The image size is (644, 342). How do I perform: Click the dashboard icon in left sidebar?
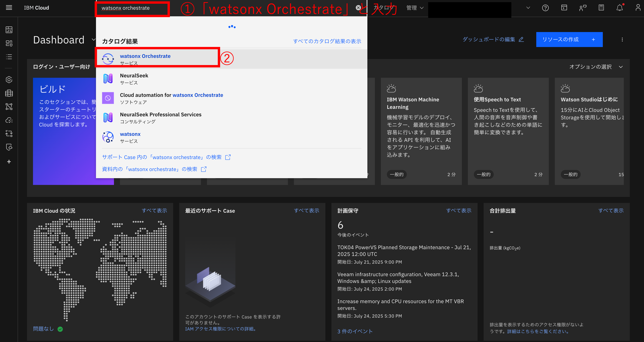9,30
